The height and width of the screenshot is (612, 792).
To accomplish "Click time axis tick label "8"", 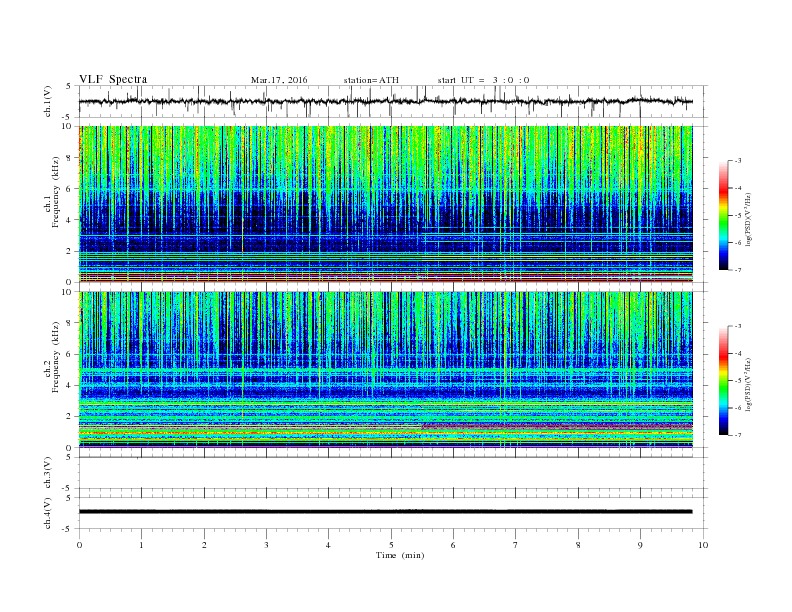I will 578,545.
